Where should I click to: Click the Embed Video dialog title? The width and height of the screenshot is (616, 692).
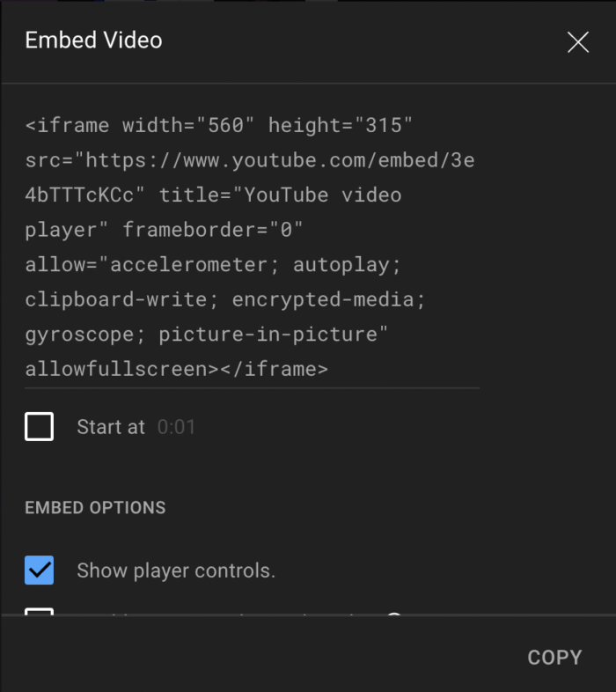93,40
